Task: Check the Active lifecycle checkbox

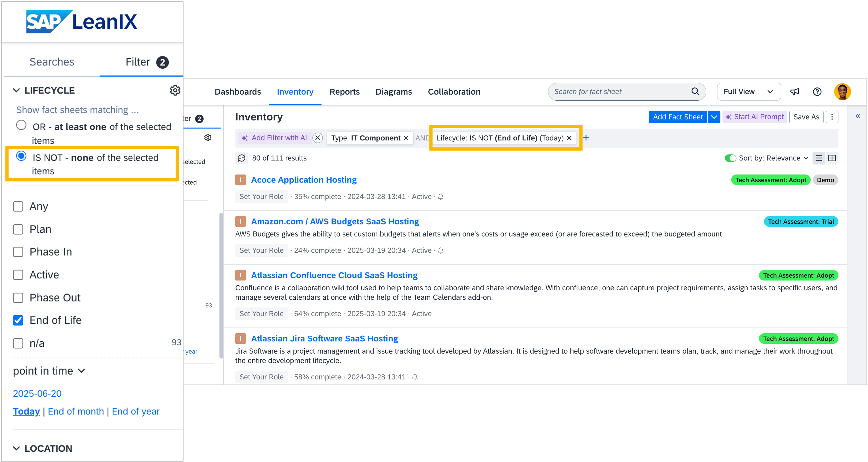Action: coord(18,275)
